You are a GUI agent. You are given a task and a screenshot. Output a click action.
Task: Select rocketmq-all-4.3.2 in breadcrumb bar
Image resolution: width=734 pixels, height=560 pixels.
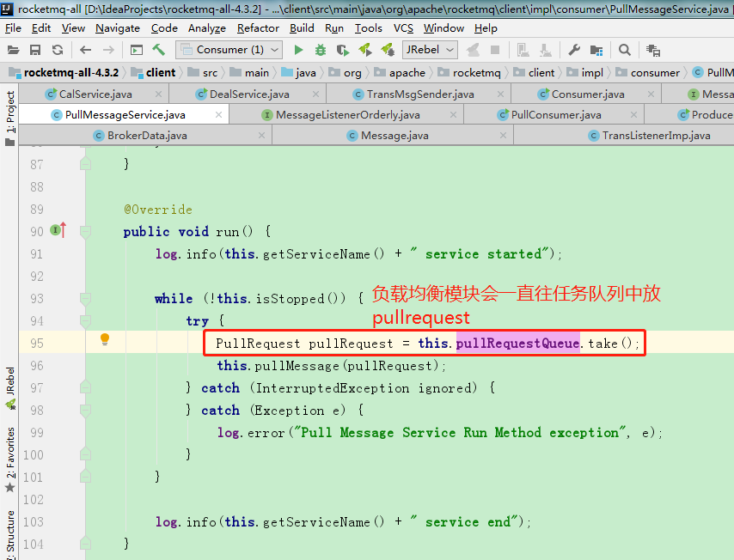(x=65, y=72)
